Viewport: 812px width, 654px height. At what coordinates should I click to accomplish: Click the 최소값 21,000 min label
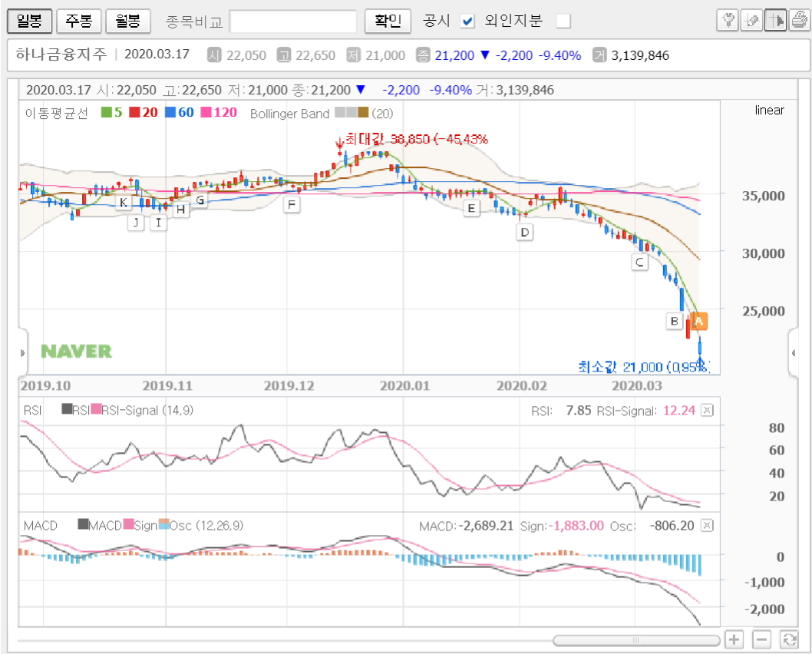click(644, 367)
